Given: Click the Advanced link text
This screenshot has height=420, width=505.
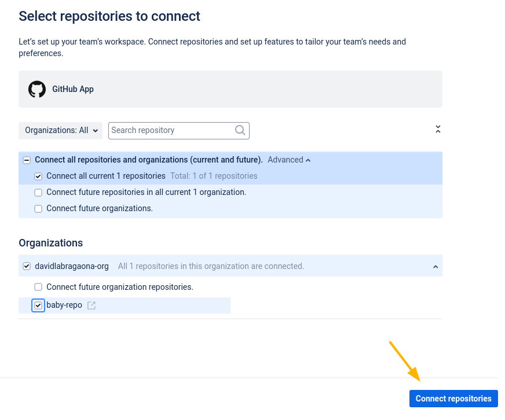Looking at the screenshot, I should coord(286,160).
